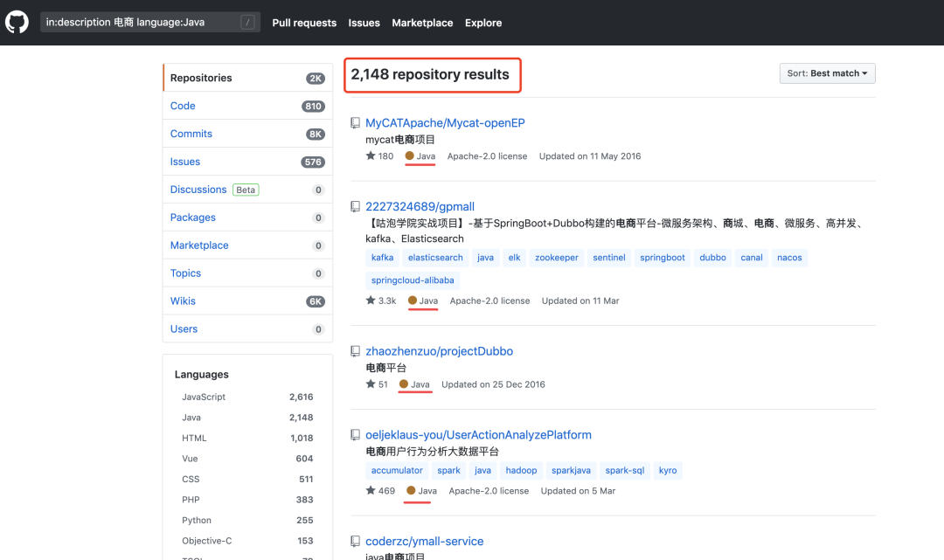Click the springboot topic tag

point(663,258)
